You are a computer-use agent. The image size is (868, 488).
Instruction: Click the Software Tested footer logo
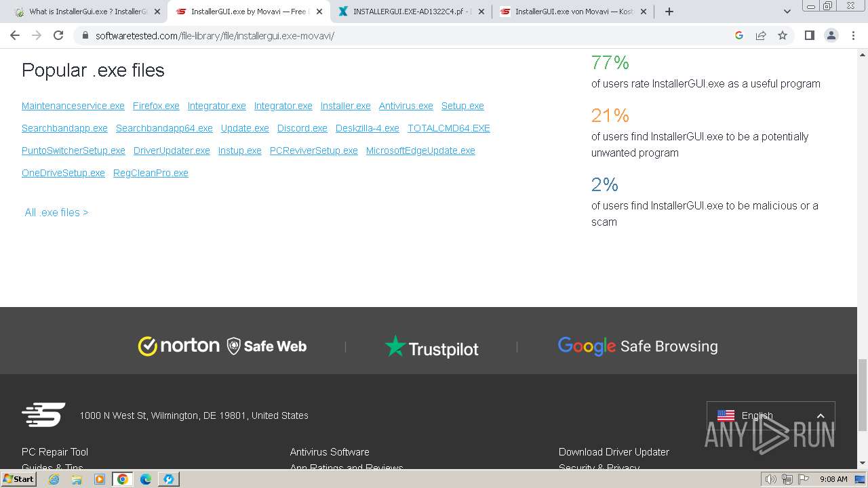coord(43,415)
